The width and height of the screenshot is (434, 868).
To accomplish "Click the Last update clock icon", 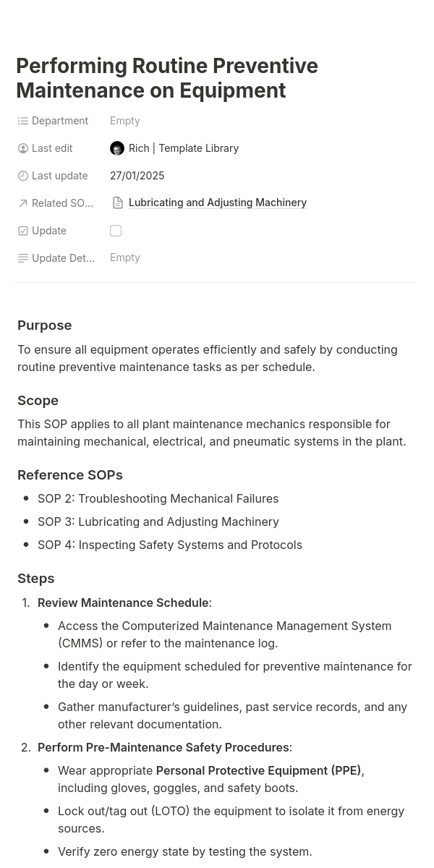I will (x=23, y=176).
